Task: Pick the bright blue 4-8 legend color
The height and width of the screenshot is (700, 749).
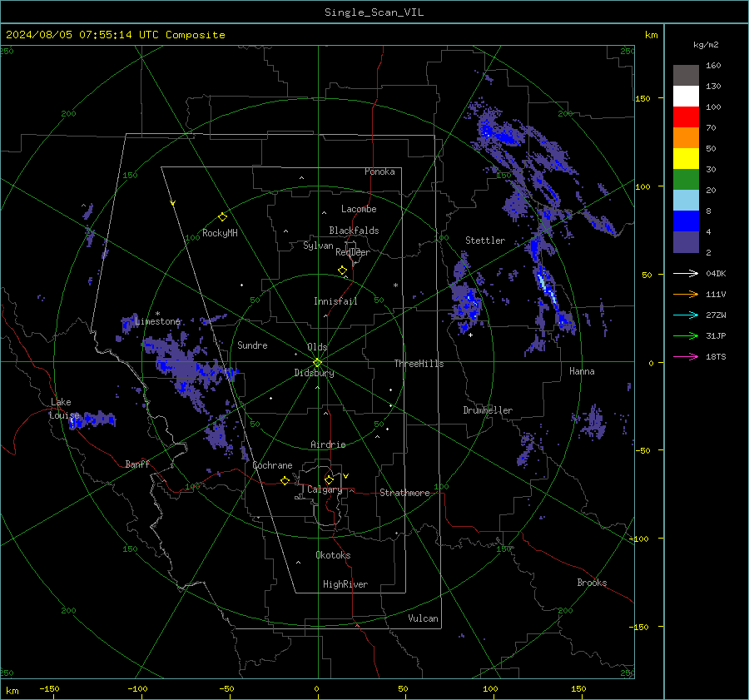Action: 686,221
